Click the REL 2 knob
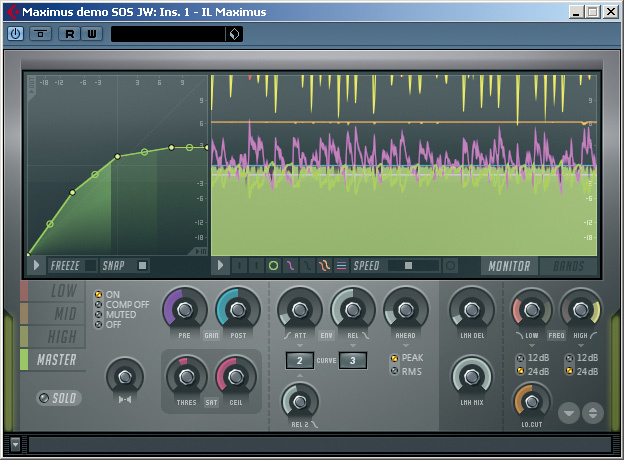Screen dimensions: 624x460 coord(300,402)
